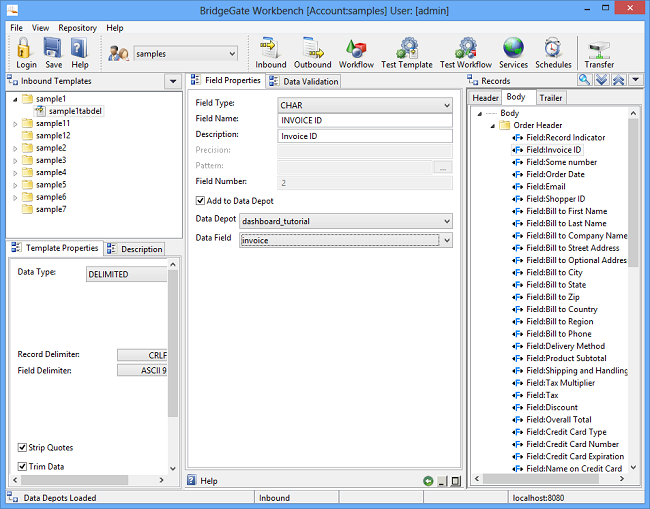Image resolution: width=650 pixels, height=509 pixels.
Task: Switch to the Header records tab
Action: [x=485, y=98]
